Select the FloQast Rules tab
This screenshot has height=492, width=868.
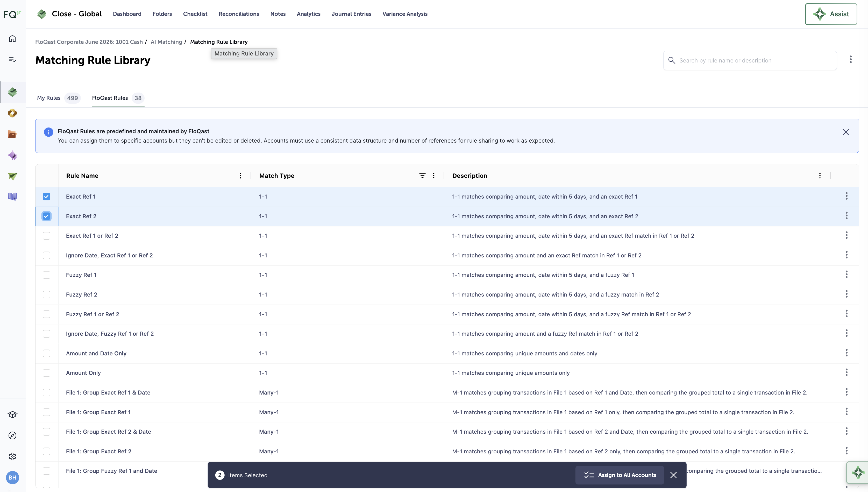[118, 98]
